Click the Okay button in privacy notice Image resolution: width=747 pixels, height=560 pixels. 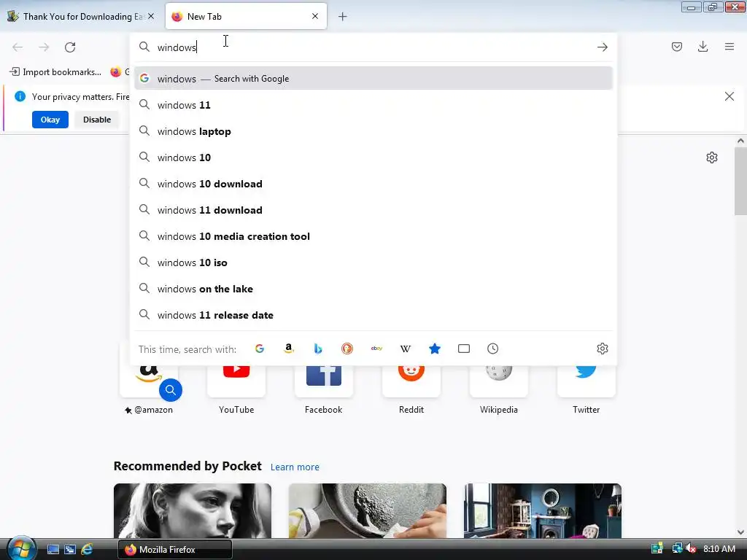pyautogui.click(x=50, y=120)
